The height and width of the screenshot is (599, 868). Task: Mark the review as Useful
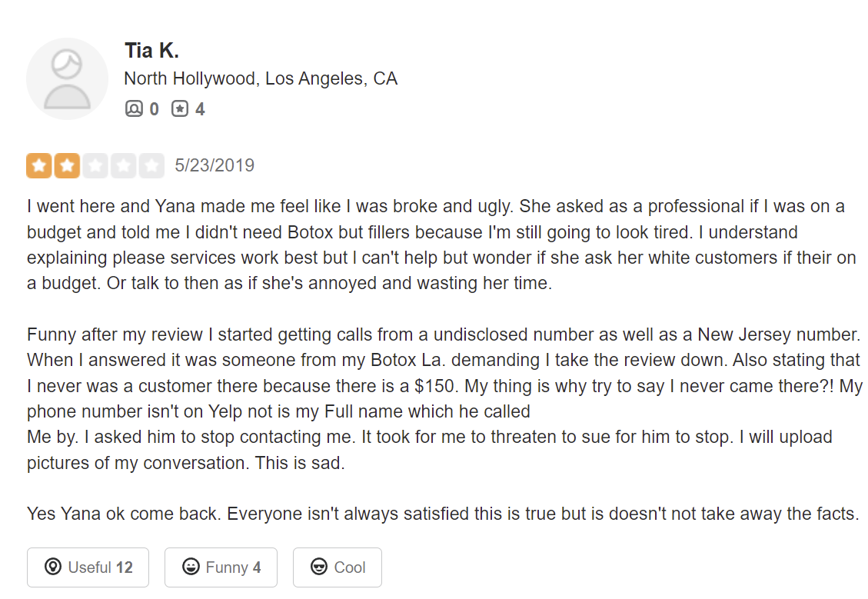pos(88,567)
